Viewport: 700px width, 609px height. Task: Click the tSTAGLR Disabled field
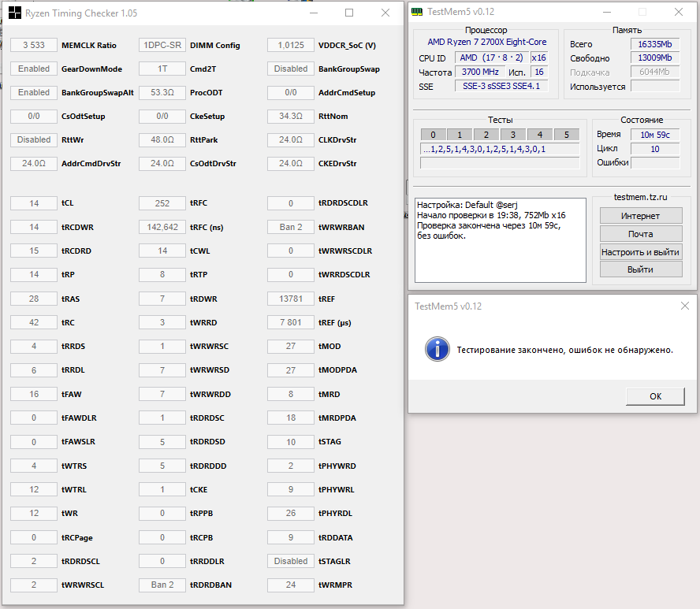tap(291, 561)
